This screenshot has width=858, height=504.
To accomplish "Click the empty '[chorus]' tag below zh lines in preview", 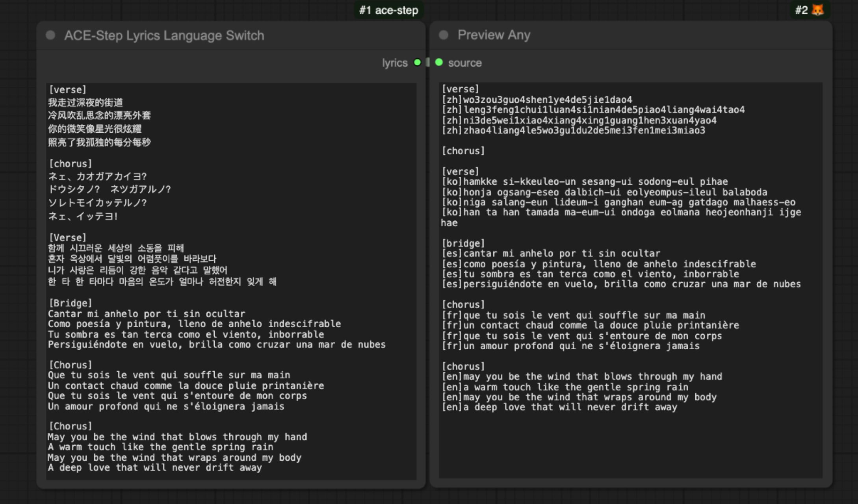I will (463, 151).
